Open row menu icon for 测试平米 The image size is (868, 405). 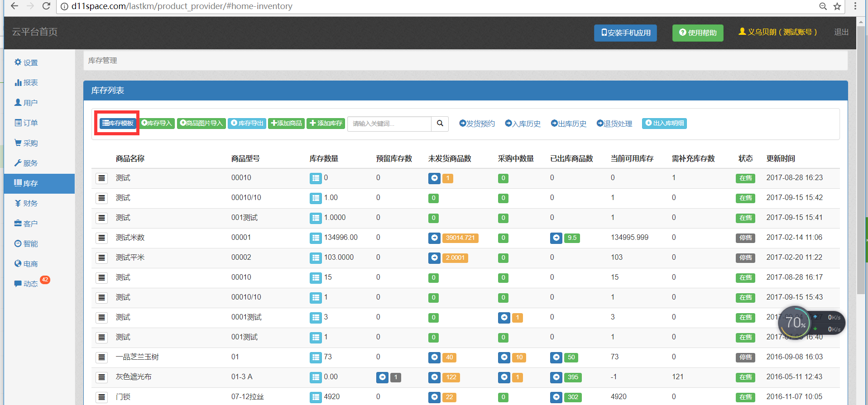click(102, 258)
